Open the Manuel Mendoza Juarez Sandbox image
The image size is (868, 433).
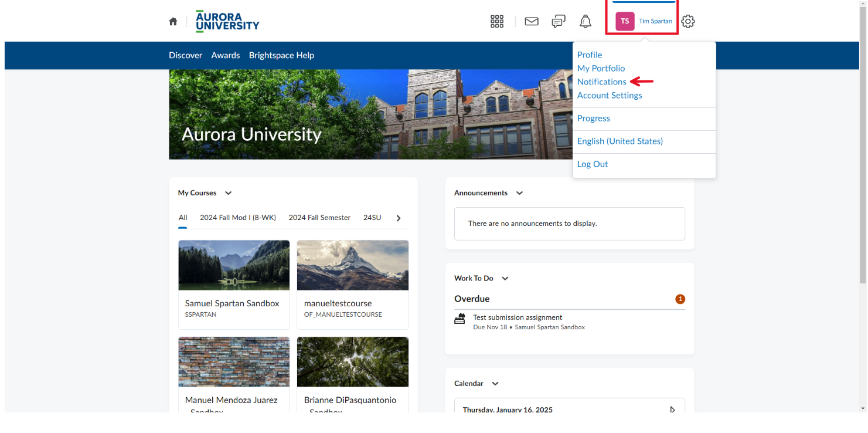(234, 361)
